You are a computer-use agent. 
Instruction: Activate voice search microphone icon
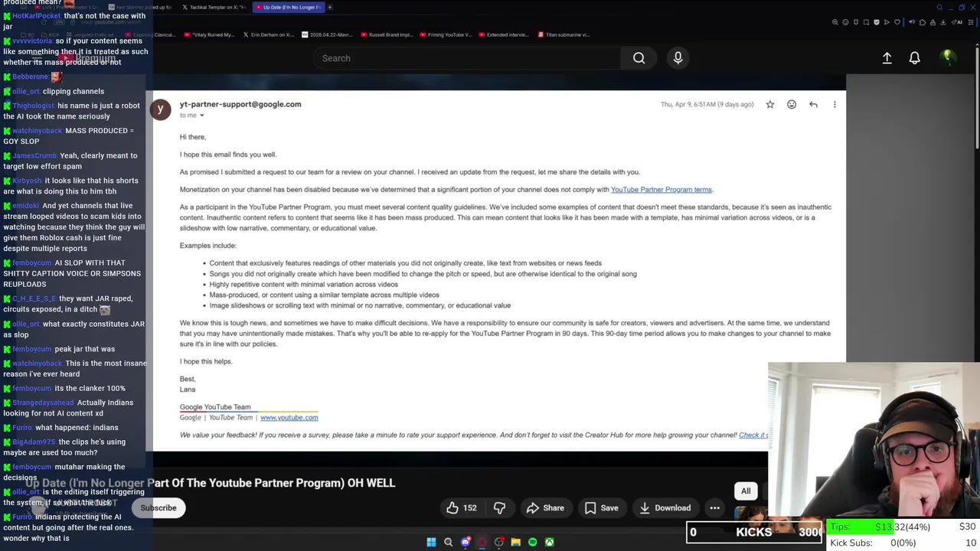pos(678,58)
